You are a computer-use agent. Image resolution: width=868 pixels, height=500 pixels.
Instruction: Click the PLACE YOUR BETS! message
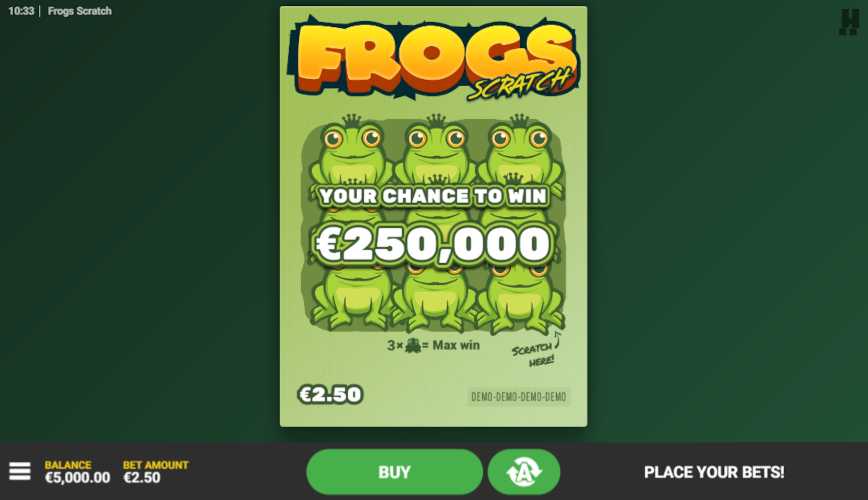pos(714,472)
